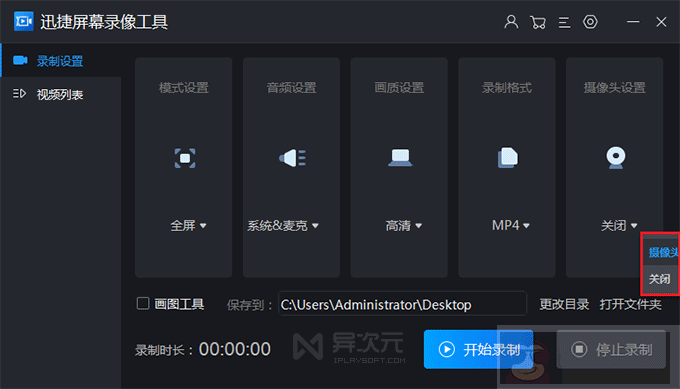Viewport: 680px width, 389px height.
Task: Click the 模式设置 heading
Action: point(184,88)
